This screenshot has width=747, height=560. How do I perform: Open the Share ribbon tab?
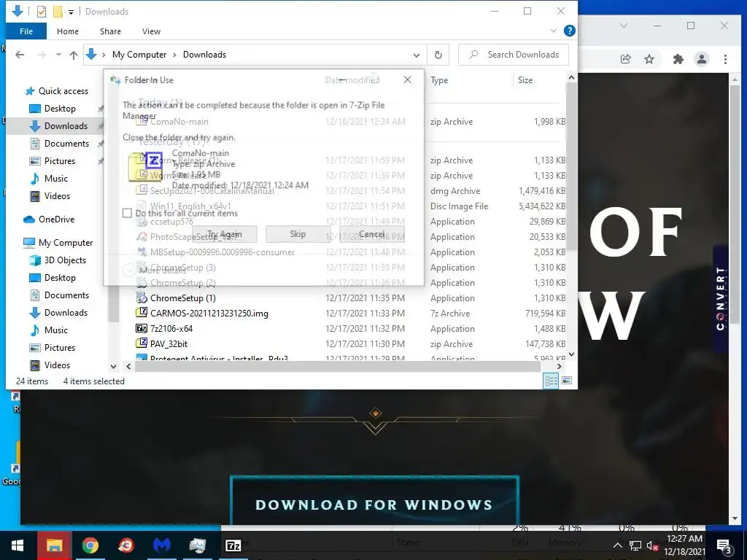(110, 31)
